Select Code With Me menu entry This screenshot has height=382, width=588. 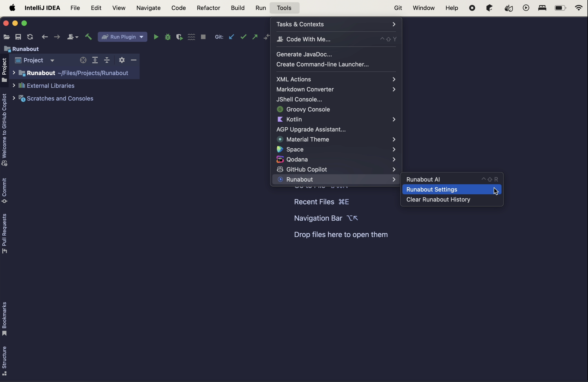coord(336,39)
